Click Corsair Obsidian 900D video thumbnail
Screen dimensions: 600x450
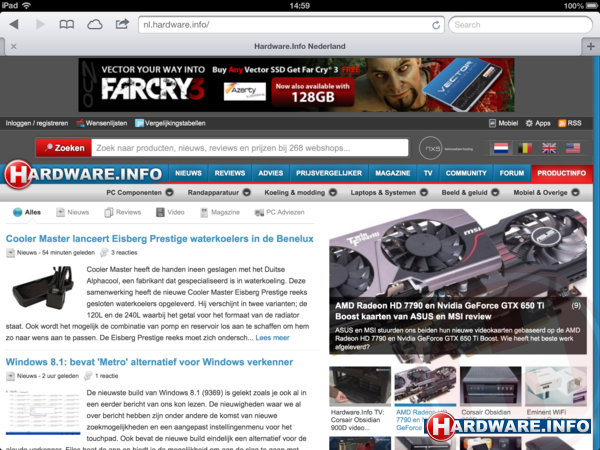click(x=360, y=386)
